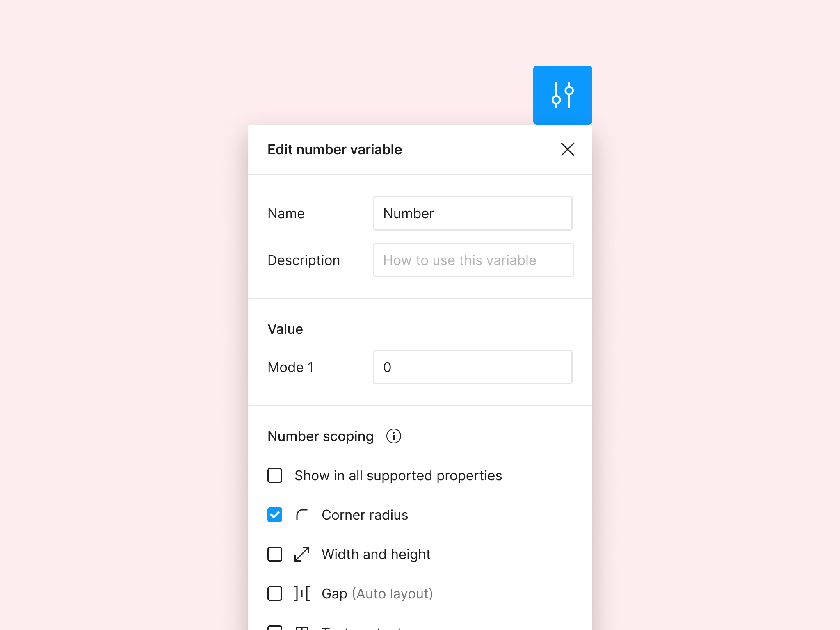
Task: Click the Gap (Auto layout) label text
Action: click(x=377, y=593)
